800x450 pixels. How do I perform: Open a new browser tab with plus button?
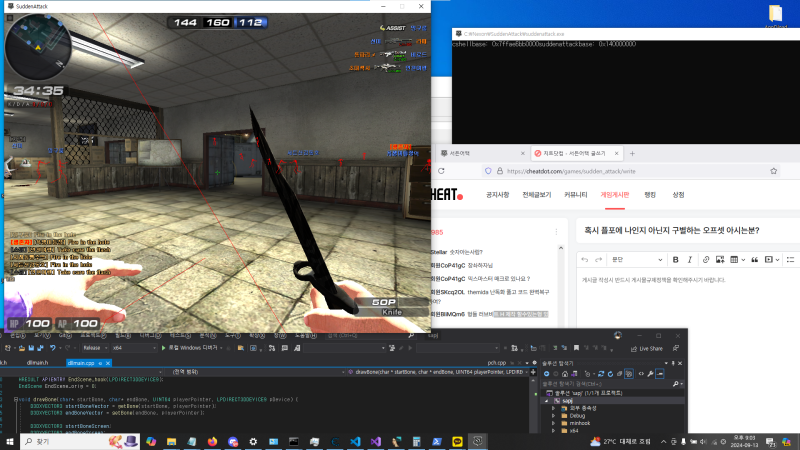[x=631, y=153]
